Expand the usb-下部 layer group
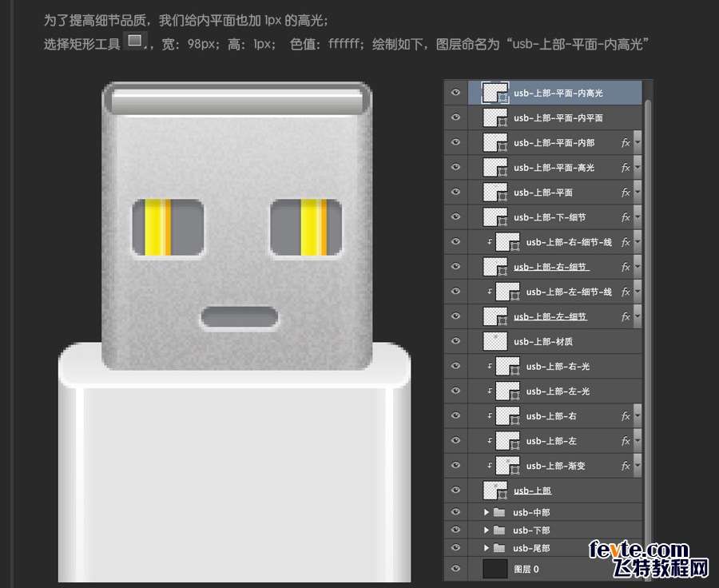The width and height of the screenshot is (719, 588). click(486, 530)
